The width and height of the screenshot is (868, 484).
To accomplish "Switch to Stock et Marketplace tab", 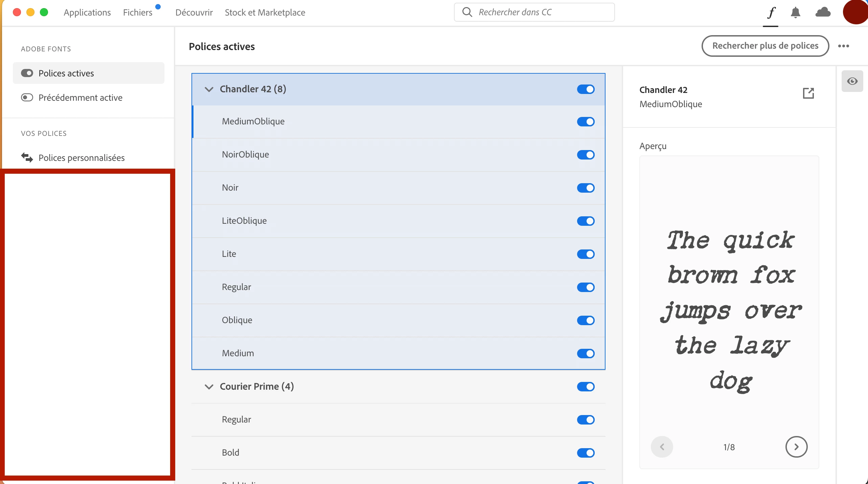I will point(265,13).
